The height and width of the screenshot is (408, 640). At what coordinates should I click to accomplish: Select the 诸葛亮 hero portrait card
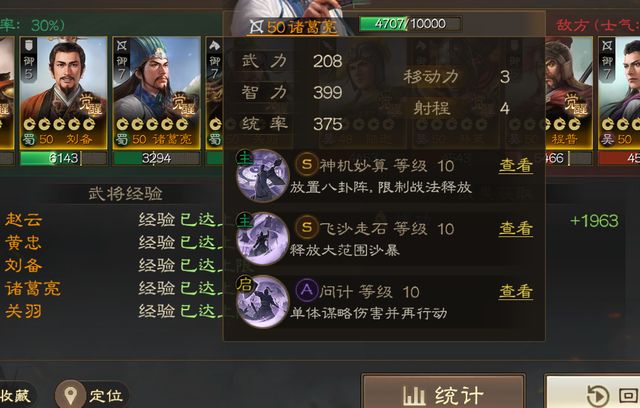[156, 93]
